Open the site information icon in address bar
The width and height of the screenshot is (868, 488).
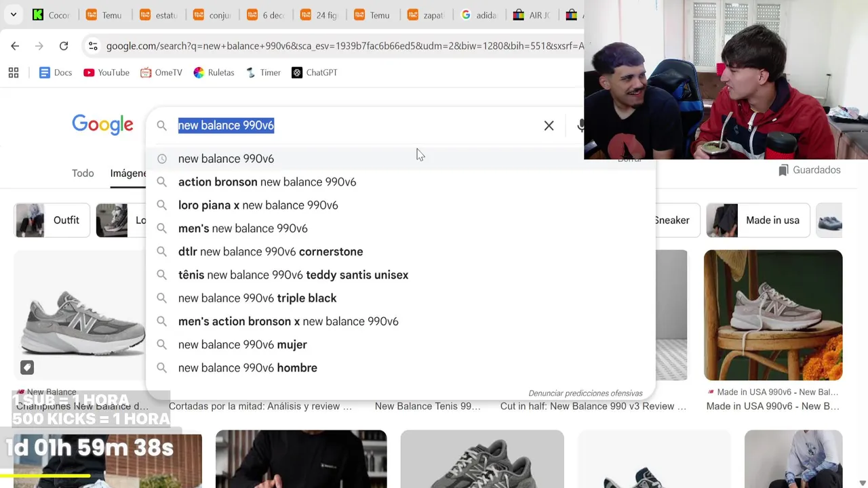tap(93, 46)
